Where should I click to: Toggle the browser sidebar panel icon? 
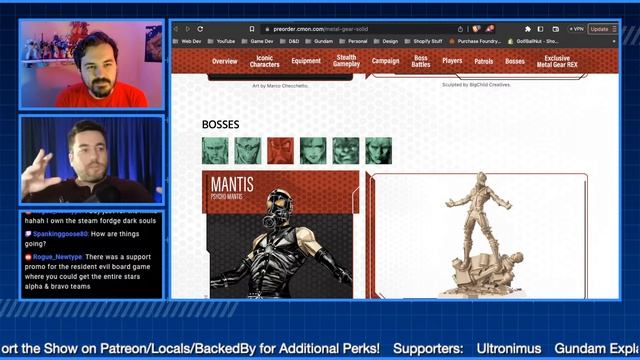tap(540, 29)
